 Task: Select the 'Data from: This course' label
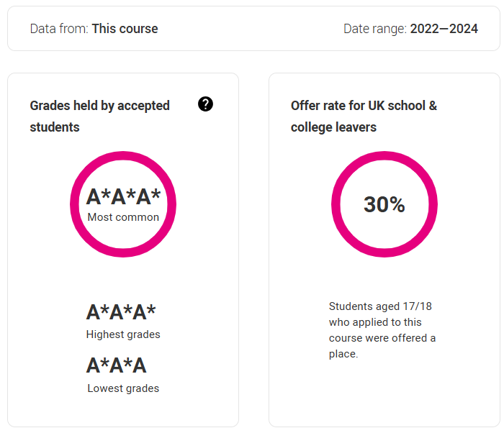(94, 29)
